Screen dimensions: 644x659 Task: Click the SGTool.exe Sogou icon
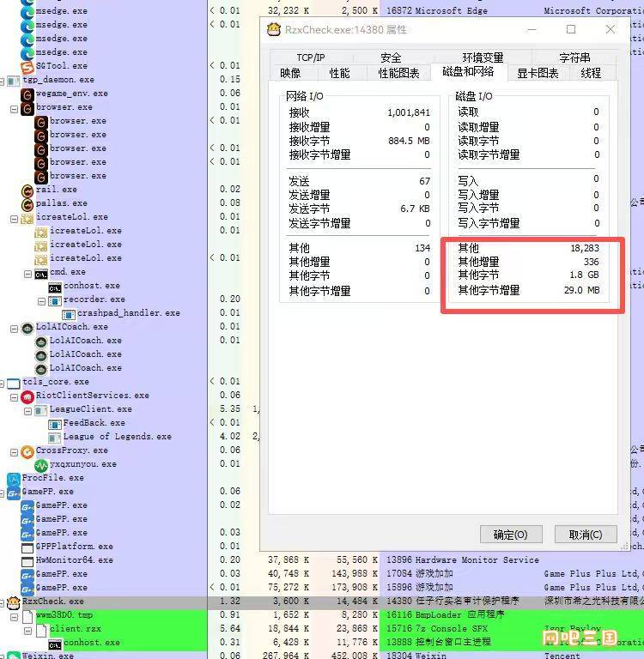click(27, 66)
